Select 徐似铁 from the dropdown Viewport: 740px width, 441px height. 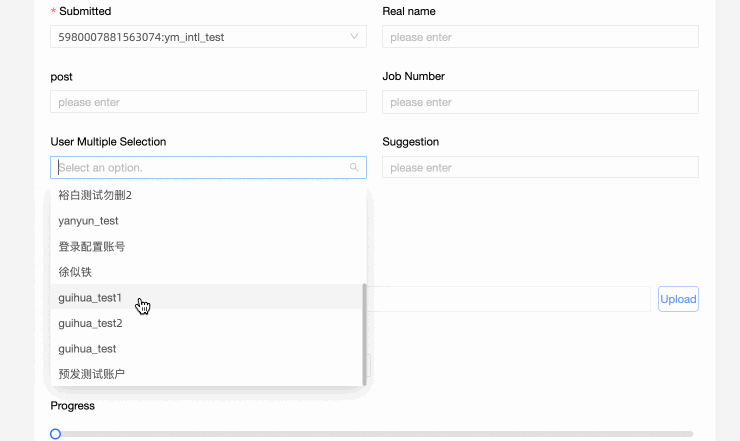click(75, 272)
